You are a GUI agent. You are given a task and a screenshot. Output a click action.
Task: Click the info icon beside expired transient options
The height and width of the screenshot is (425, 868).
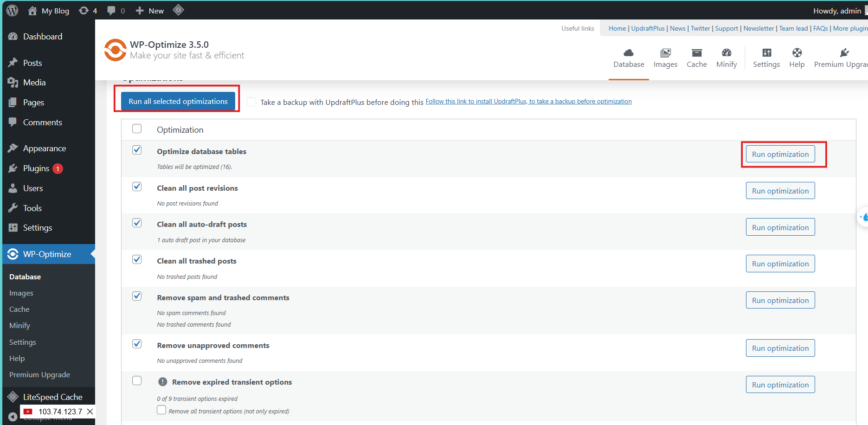click(x=163, y=382)
